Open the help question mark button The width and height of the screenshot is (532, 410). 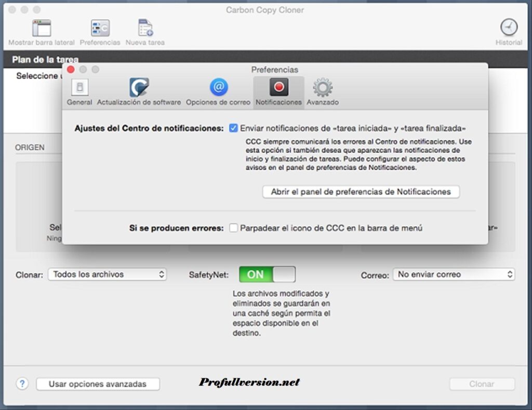pyautogui.click(x=22, y=385)
